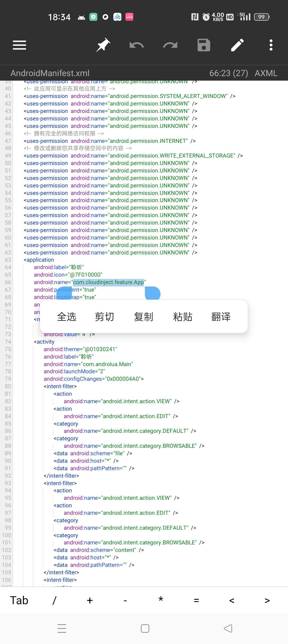Viewport: 288px width, 644px height.
Task: Insert the equals sign key
Action: [x=196, y=600]
